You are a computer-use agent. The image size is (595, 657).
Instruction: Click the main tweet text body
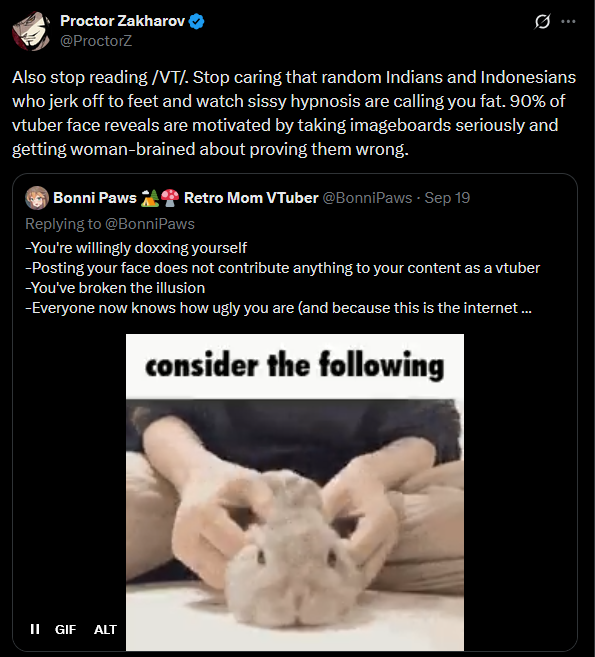click(x=294, y=113)
